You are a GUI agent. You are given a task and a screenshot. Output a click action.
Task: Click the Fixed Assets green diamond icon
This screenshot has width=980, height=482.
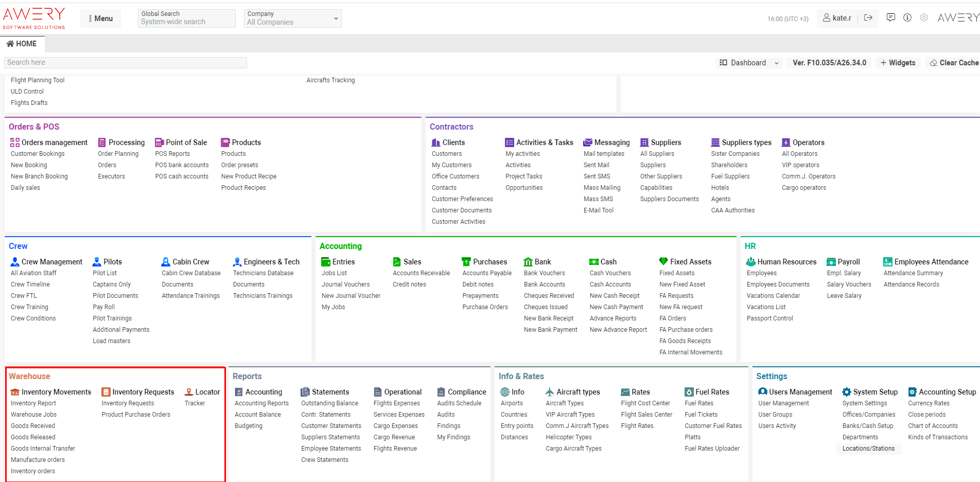click(x=663, y=262)
